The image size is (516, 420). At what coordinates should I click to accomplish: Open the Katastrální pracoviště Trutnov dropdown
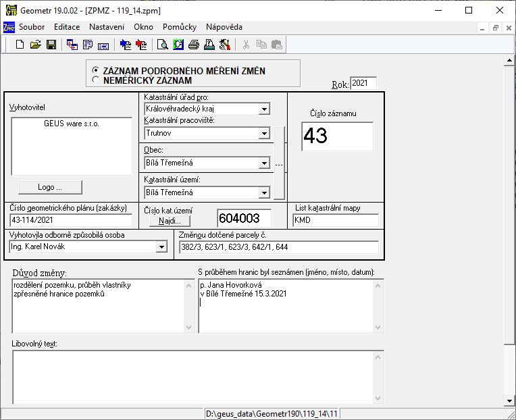264,134
